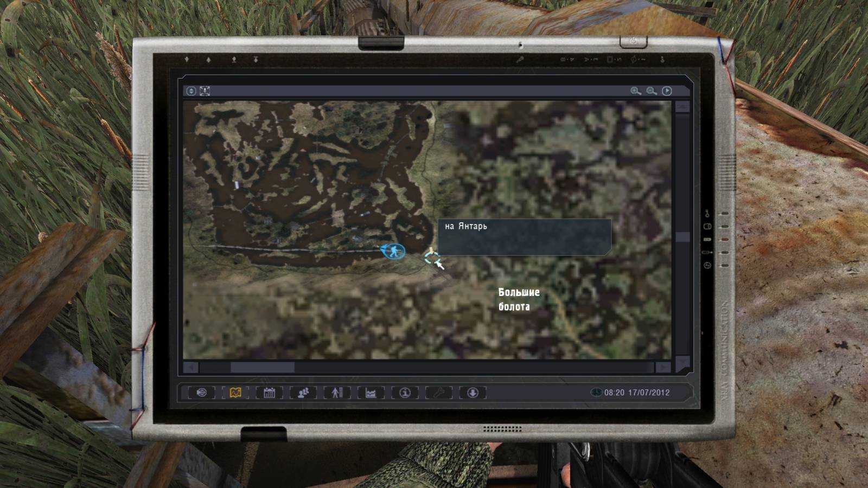This screenshot has height=488, width=868.
Task: Click the round arrow icon beside zoom-out
Action: coord(667,91)
